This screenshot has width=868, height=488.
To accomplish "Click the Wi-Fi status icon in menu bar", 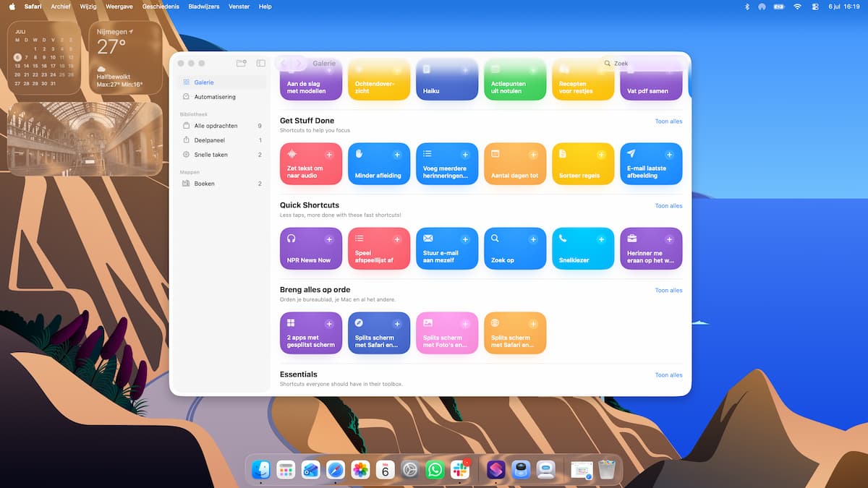I will (797, 7).
